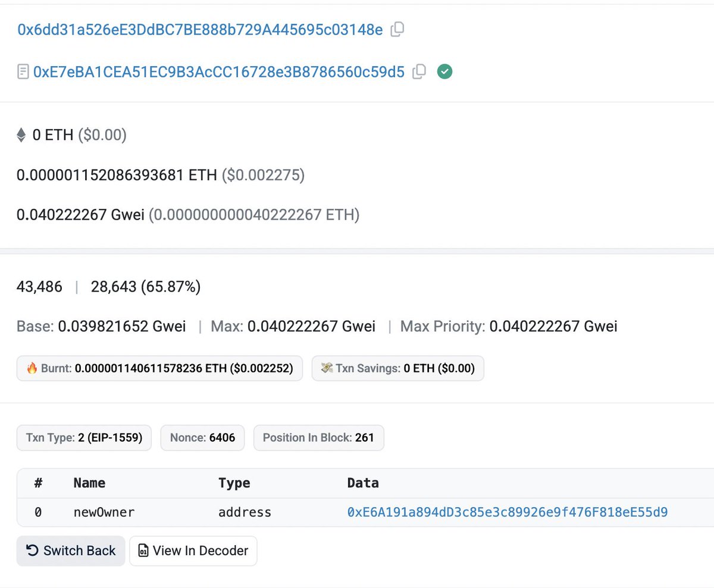Click the row index 0 cell
714x588 pixels.
[38, 512]
